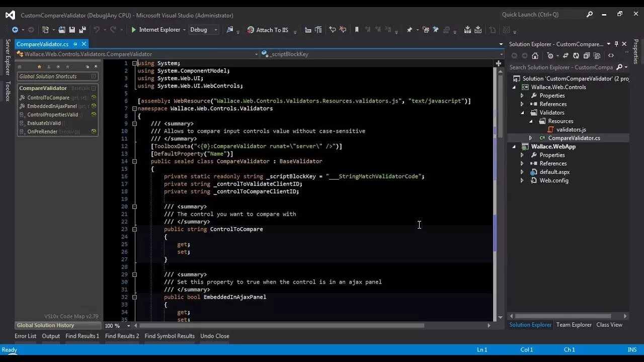Click the Solution Explorer search magnifier icon

619,67
